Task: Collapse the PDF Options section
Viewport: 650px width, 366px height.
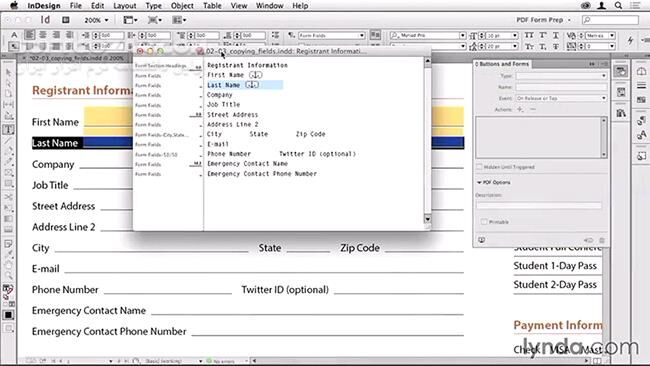Action: (479, 182)
